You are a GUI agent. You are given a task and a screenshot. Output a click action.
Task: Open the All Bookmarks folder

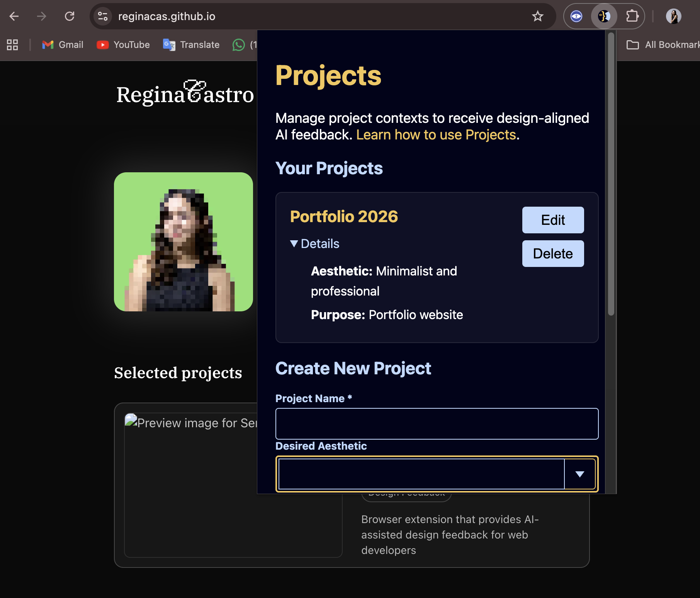click(663, 45)
